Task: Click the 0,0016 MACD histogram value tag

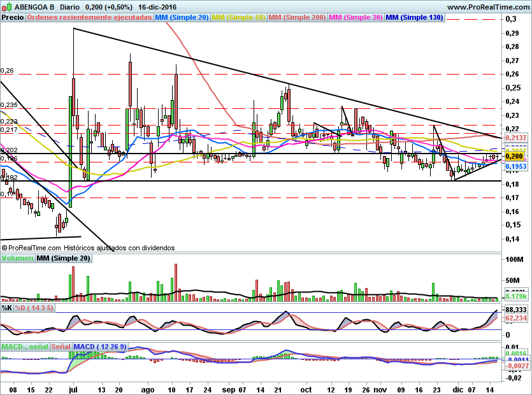Action: (x=516, y=353)
